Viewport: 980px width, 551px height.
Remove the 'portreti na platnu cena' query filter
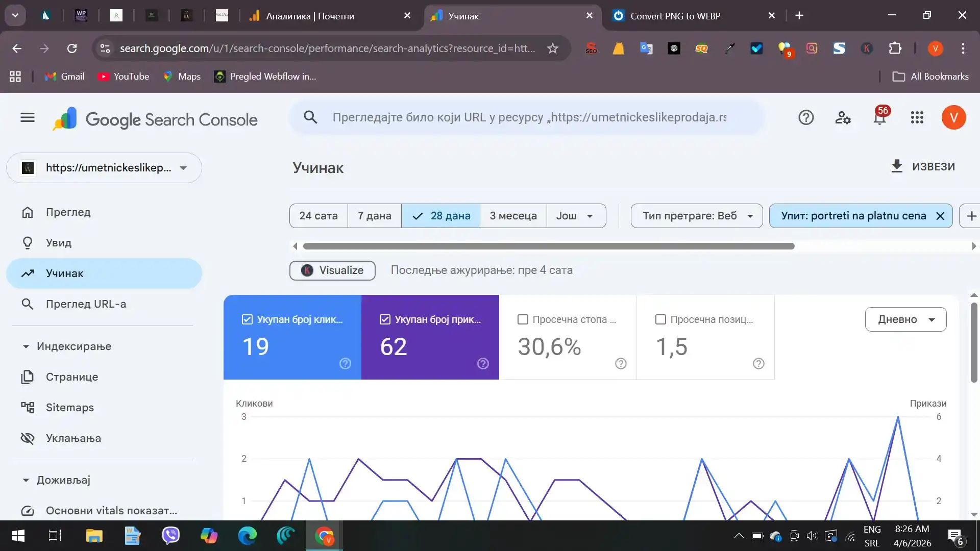coord(940,216)
